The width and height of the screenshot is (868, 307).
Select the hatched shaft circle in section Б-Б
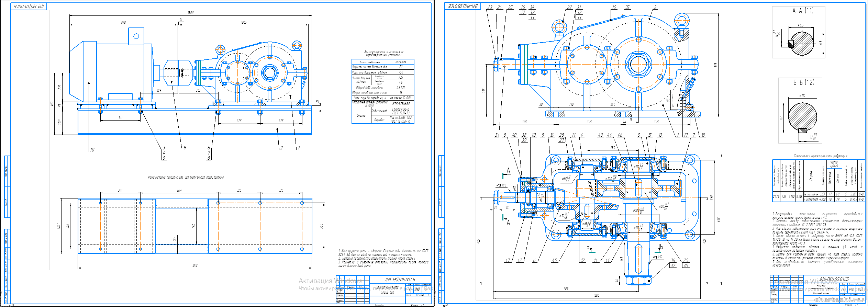point(802,116)
